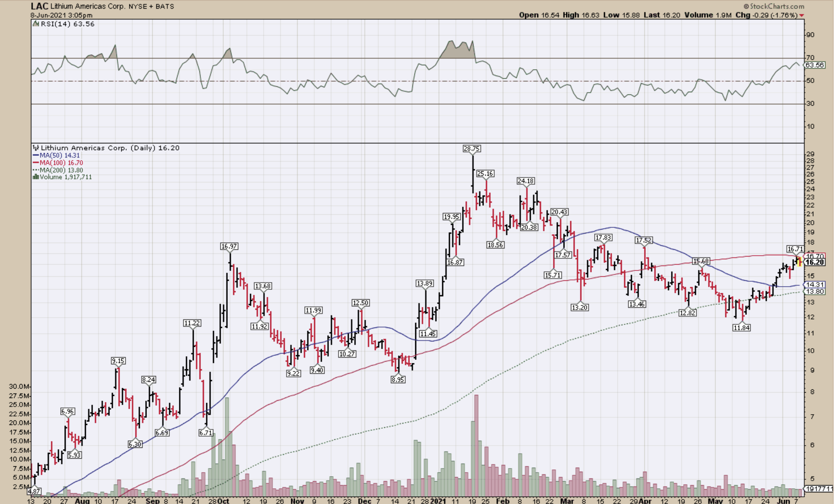835x504 pixels.
Task: Click the 12.50 price label
Action: (x=360, y=303)
